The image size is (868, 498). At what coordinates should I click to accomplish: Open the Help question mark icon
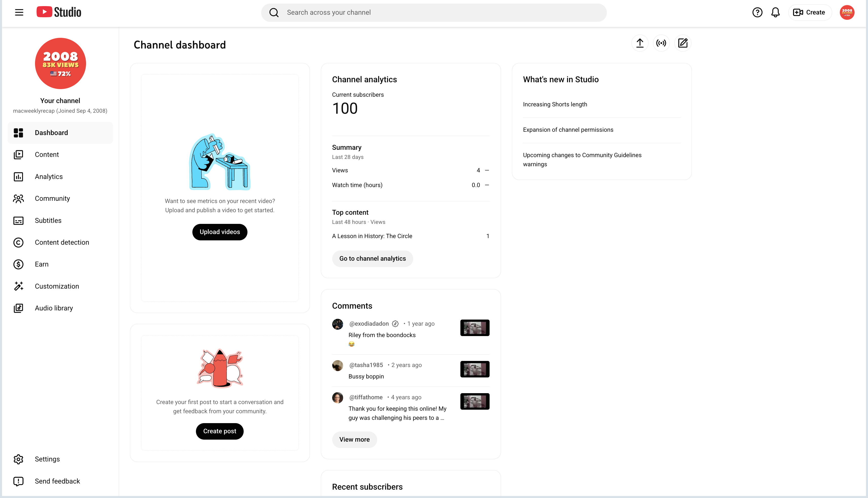pos(757,13)
